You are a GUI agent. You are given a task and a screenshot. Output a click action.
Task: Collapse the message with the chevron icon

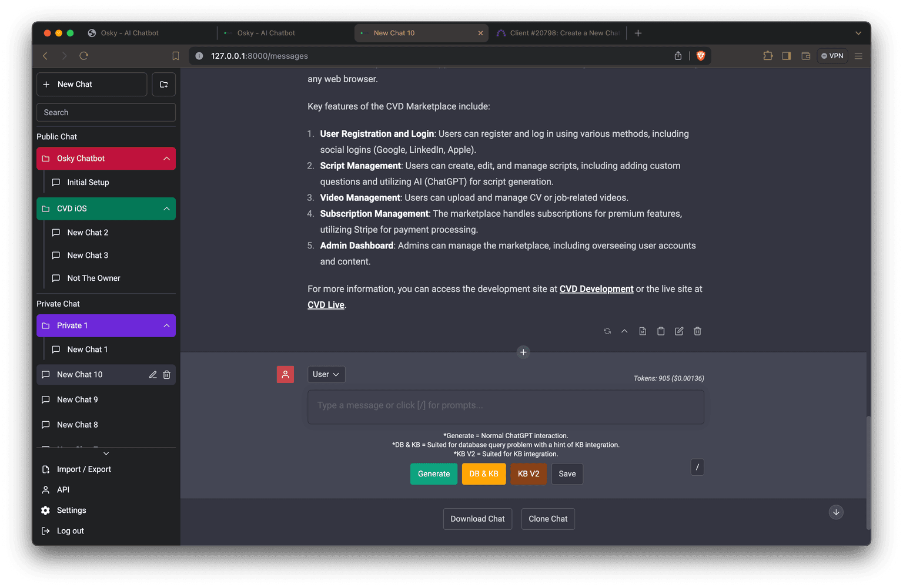coord(624,331)
